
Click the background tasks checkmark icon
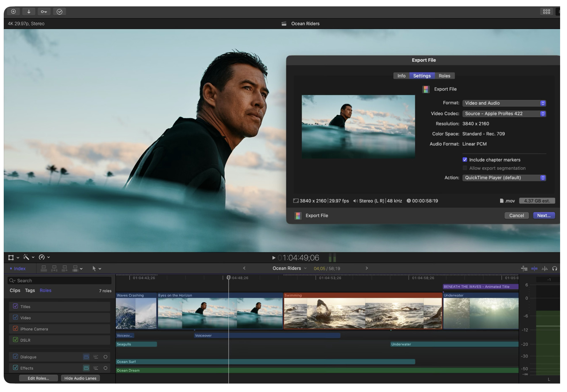tap(60, 11)
